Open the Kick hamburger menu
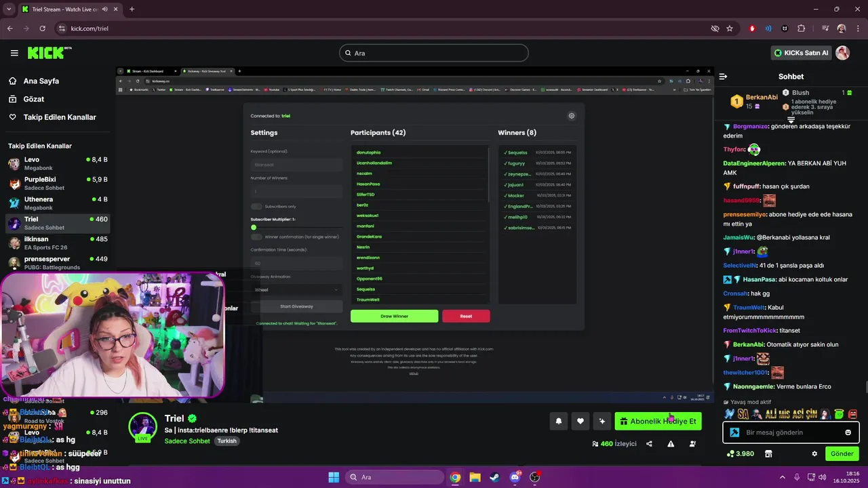 14,53
